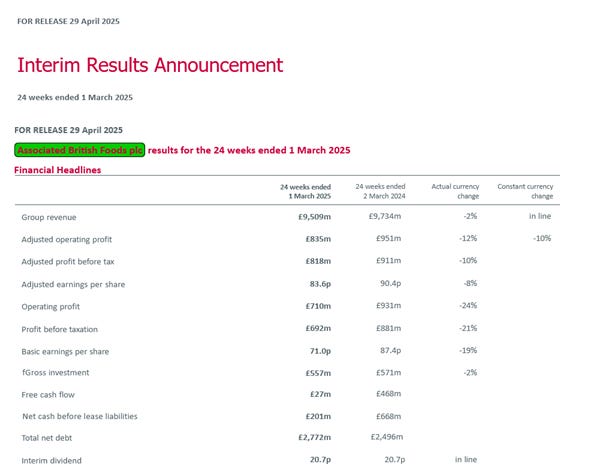Click the £468m value
602x470 pixels.
(389, 394)
